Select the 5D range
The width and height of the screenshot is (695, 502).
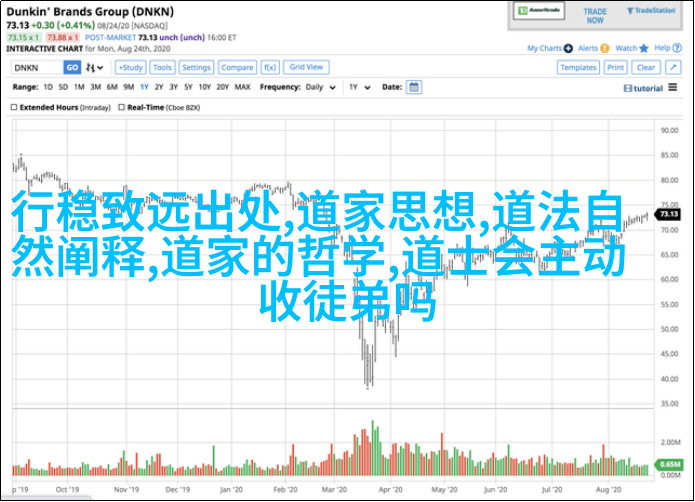pyautogui.click(x=63, y=87)
